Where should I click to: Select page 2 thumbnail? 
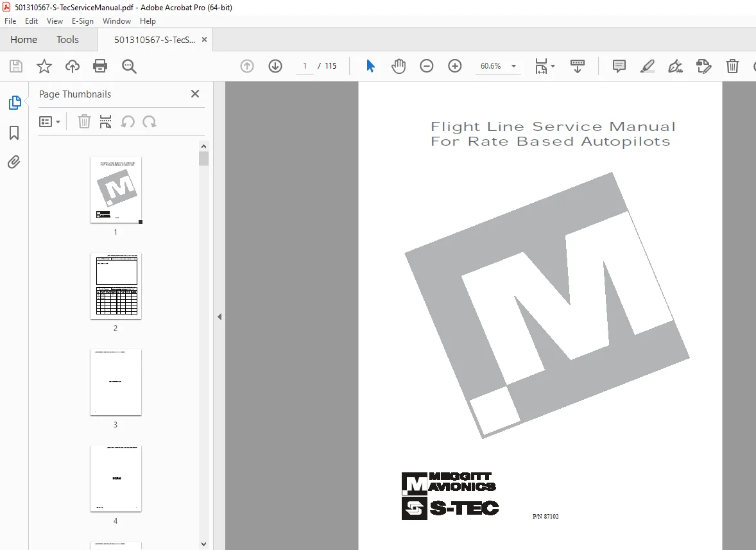tap(116, 286)
